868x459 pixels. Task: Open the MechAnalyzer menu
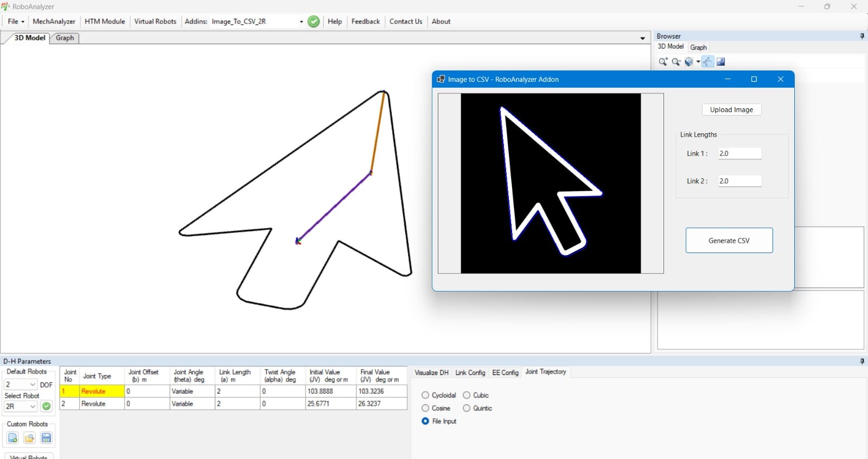point(54,22)
